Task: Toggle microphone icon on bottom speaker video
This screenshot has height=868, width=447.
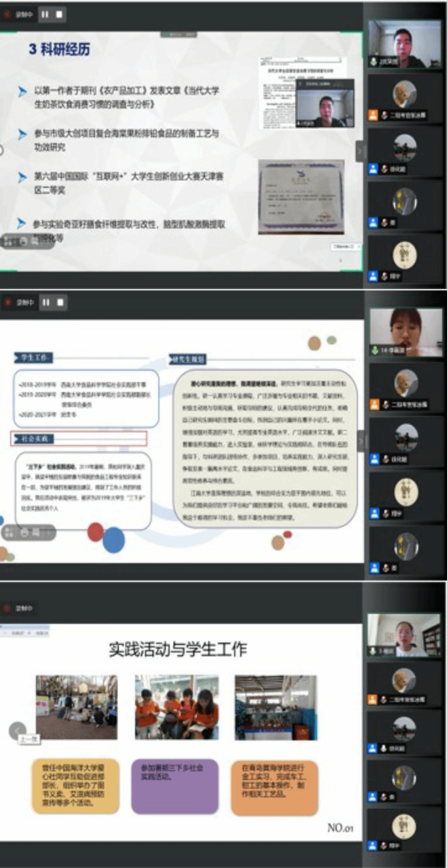Action: pos(373,651)
